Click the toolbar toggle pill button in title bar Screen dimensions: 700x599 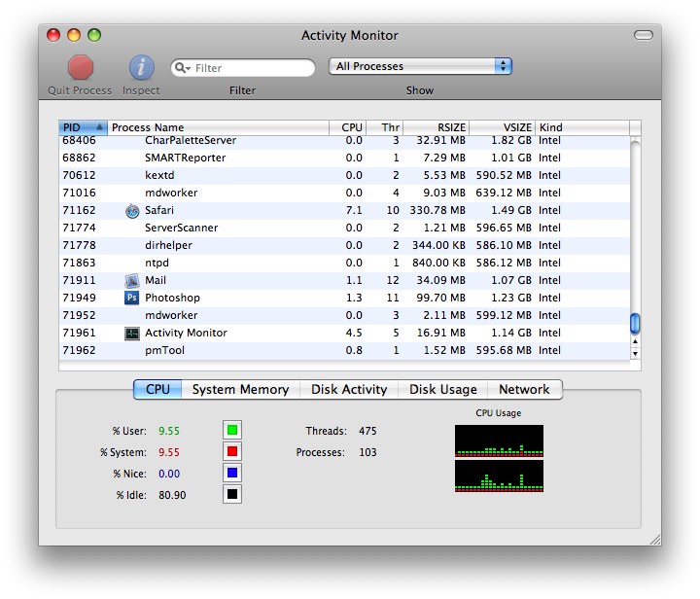pos(644,35)
